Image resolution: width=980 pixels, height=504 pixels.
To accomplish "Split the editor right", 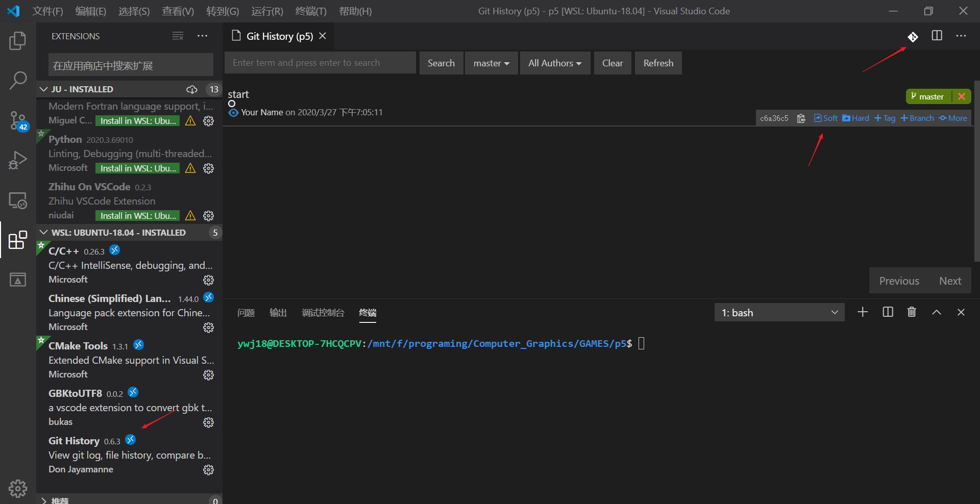I will pos(937,36).
